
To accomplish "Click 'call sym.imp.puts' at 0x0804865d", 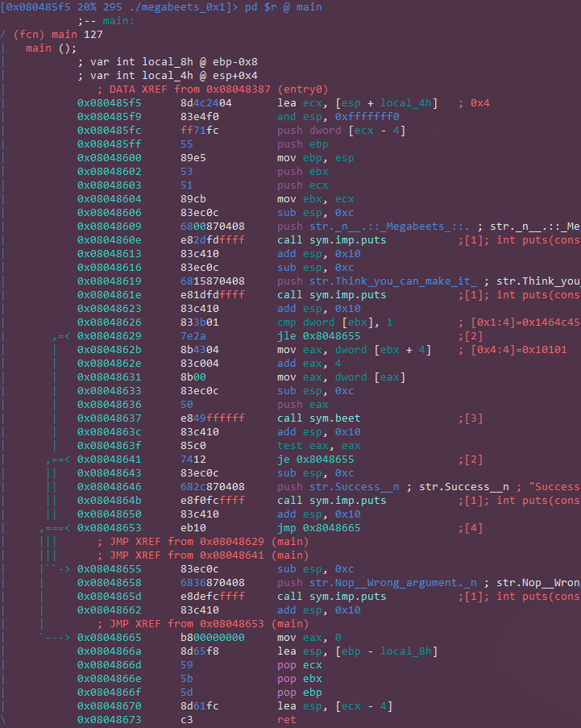I will tap(331, 596).
